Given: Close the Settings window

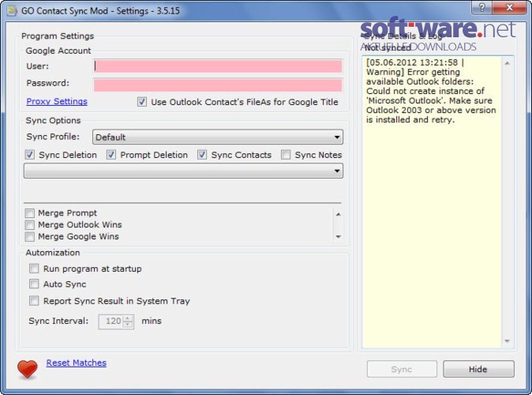Looking at the screenshot, I should (x=509, y=7).
